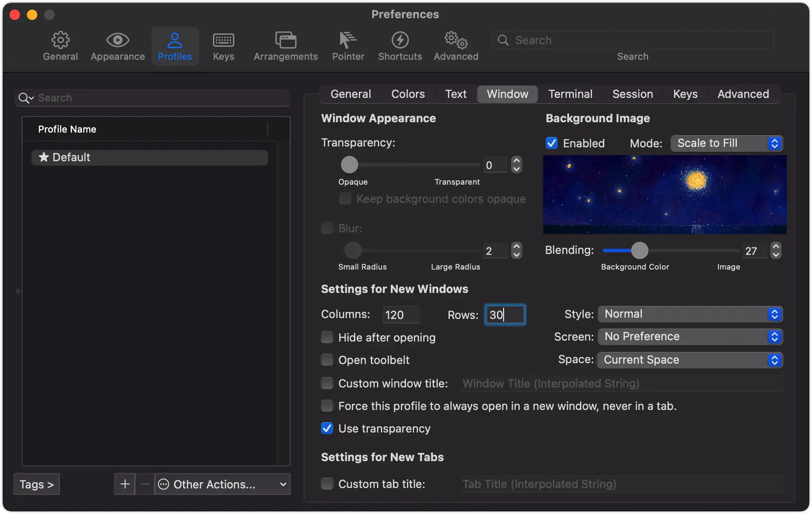Open the Style Normal dropdown
Image resolution: width=812 pixels, height=514 pixels.
point(690,314)
